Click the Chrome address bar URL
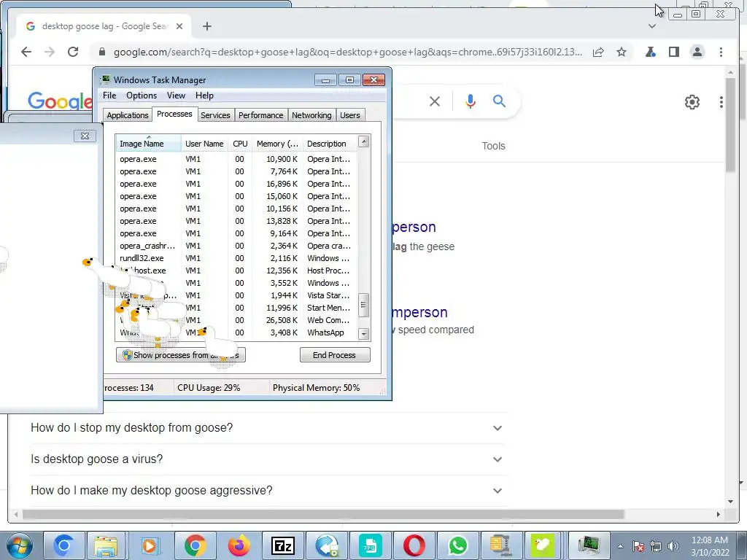Viewport: 747px width, 560px height. tap(347, 52)
